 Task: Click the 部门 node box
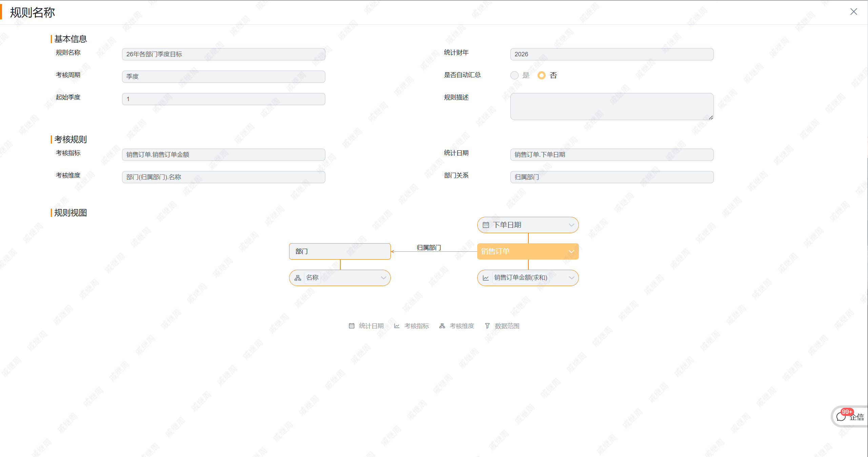coord(340,251)
